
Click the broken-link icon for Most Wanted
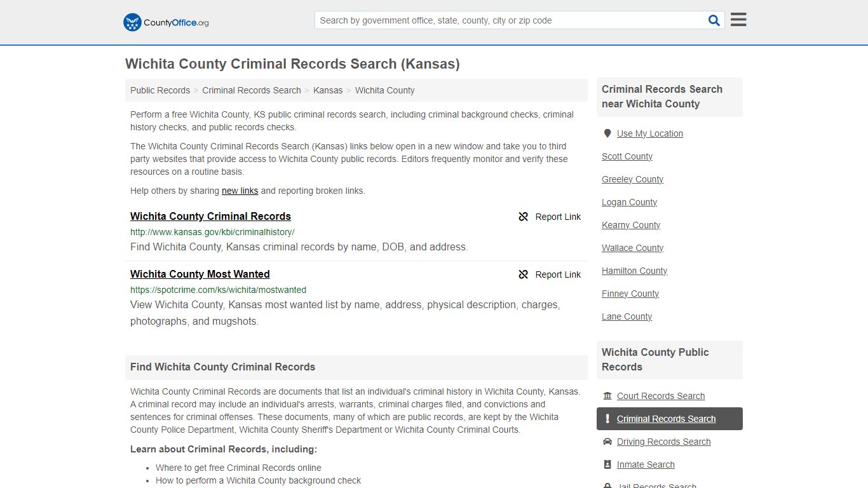click(524, 274)
